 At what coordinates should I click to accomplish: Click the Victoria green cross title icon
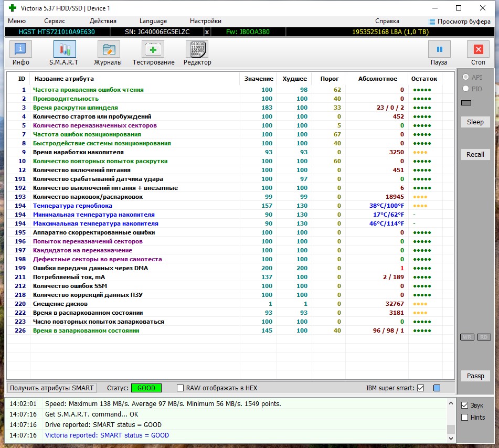pyautogui.click(x=13, y=8)
